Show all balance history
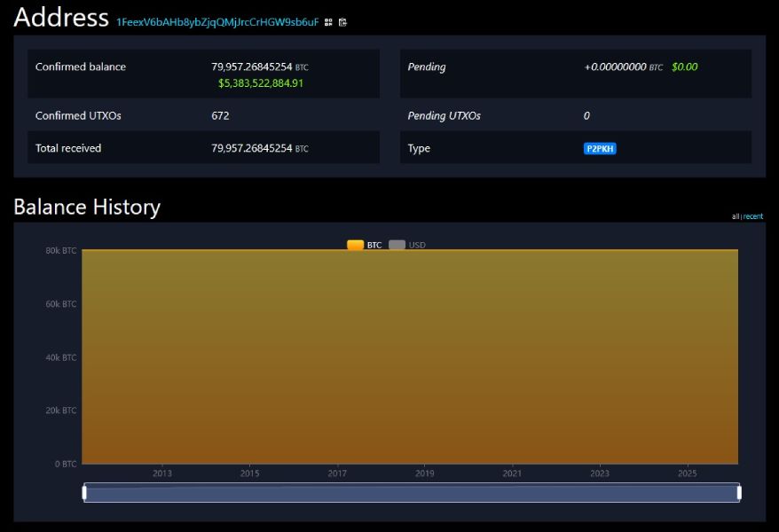This screenshot has width=779, height=532. [736, 216]
